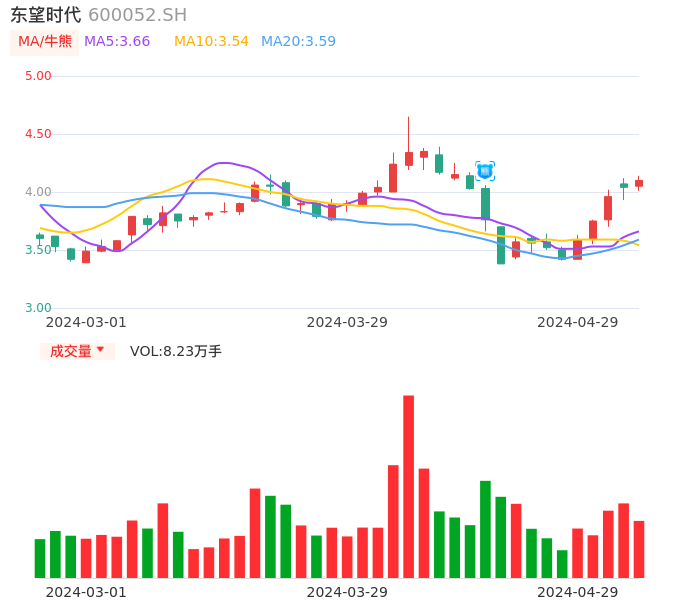Click the 5.00 price axis label

pyautogui.click(x=38, y=76)
